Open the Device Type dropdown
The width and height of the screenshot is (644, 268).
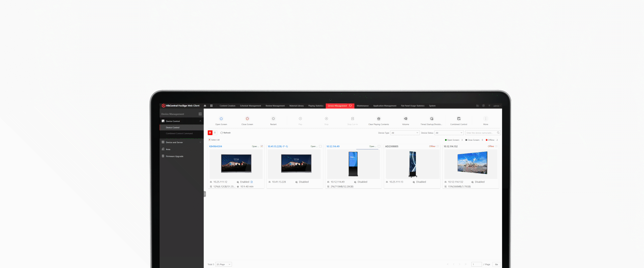(x=405, y=133)
